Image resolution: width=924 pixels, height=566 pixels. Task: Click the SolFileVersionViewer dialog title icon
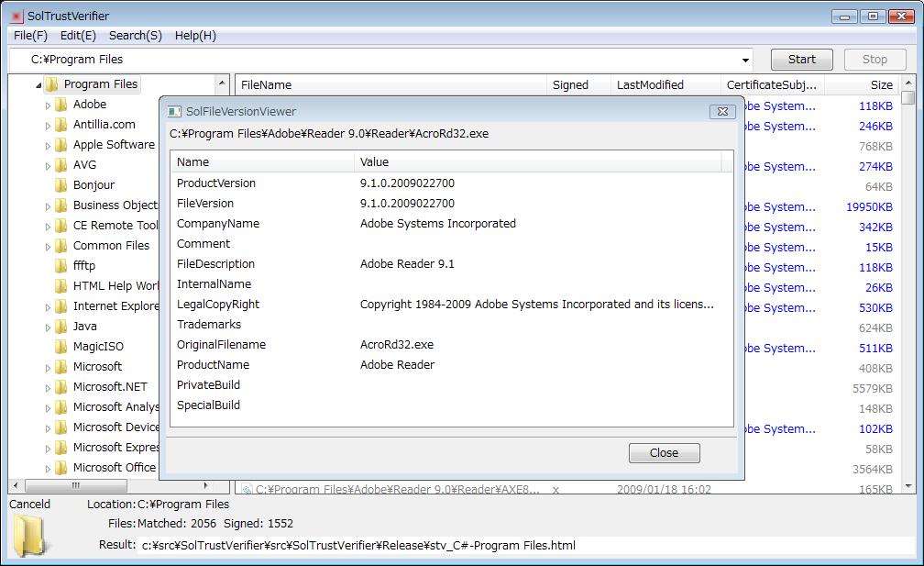click(x=174, y=111)
